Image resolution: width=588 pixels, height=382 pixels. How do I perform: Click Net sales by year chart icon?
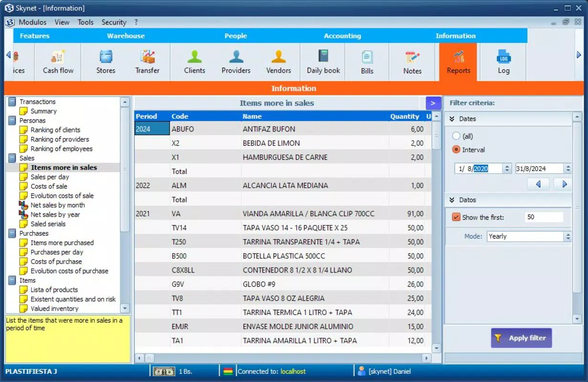pos(23,214)
